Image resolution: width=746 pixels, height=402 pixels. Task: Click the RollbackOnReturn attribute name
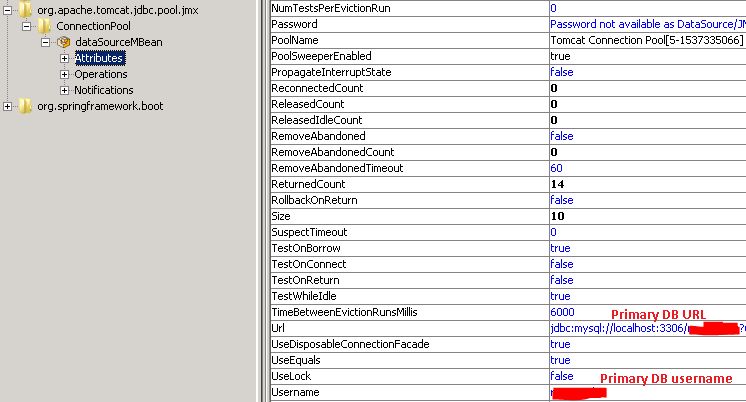click(314, 200)
